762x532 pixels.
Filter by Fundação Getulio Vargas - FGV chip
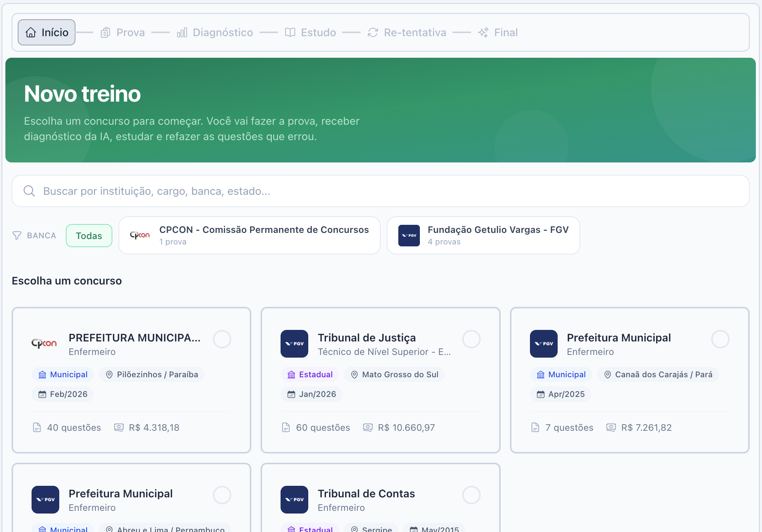[483, 236]
